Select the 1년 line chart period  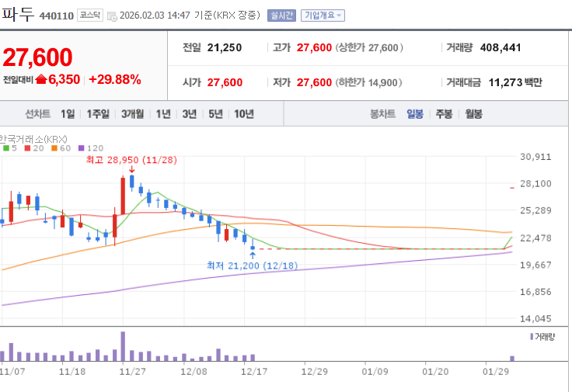(163, 114)
